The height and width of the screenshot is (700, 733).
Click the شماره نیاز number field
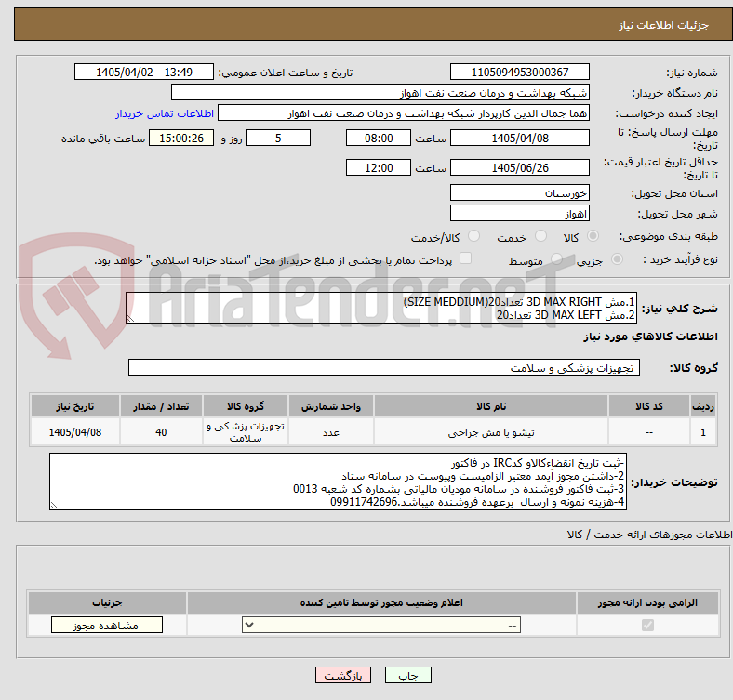(519, 72)
